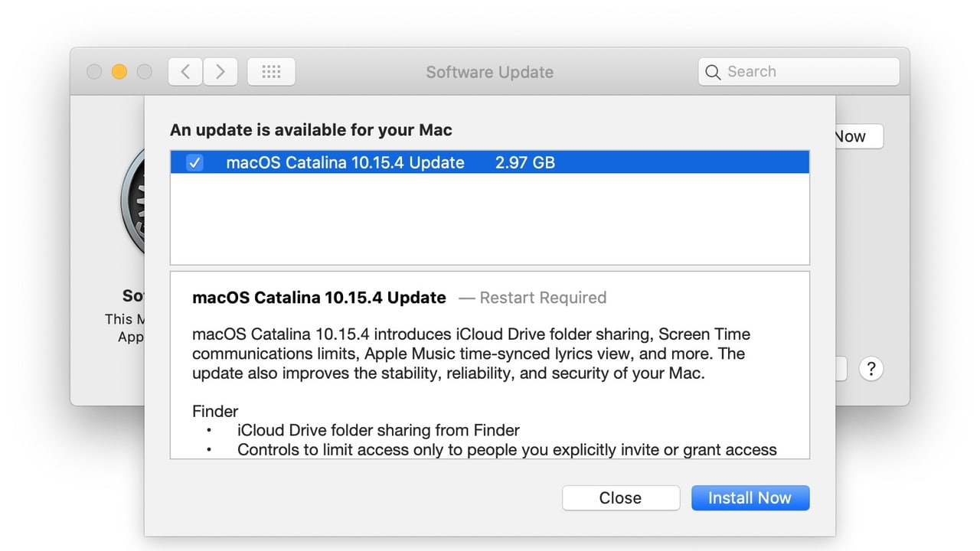The image size is (980, 551).
Task: Select the macOS Catalina 10.15.4 Update row
Action: [x=490, y=162]
